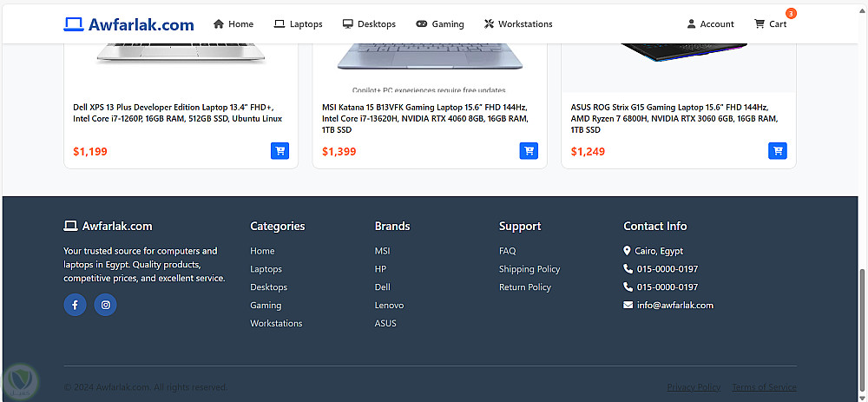This screenshot has height=402, width=868.
Task: Add Dell XPS 13 Plus to cart
Action: [x=279, y=151]
